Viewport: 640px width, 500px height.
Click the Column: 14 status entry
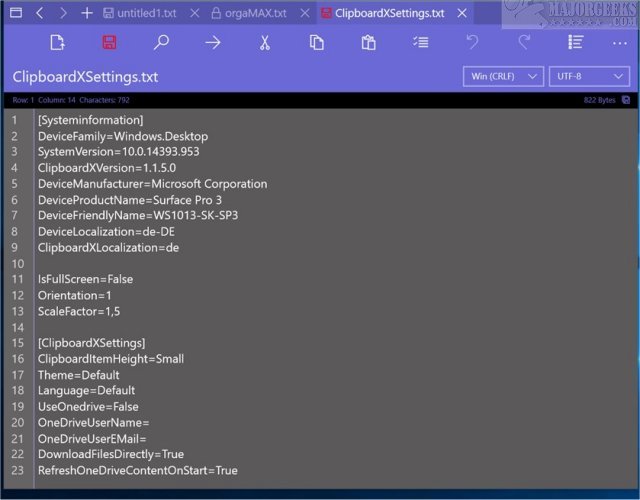[x=57, y=100]
